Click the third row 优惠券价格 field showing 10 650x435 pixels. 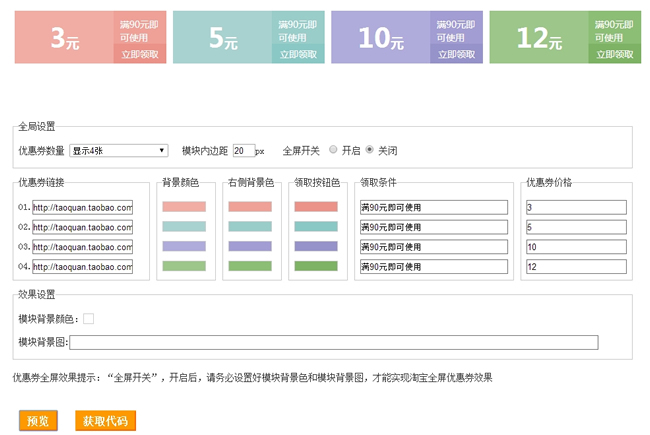[x=575, y=247]
